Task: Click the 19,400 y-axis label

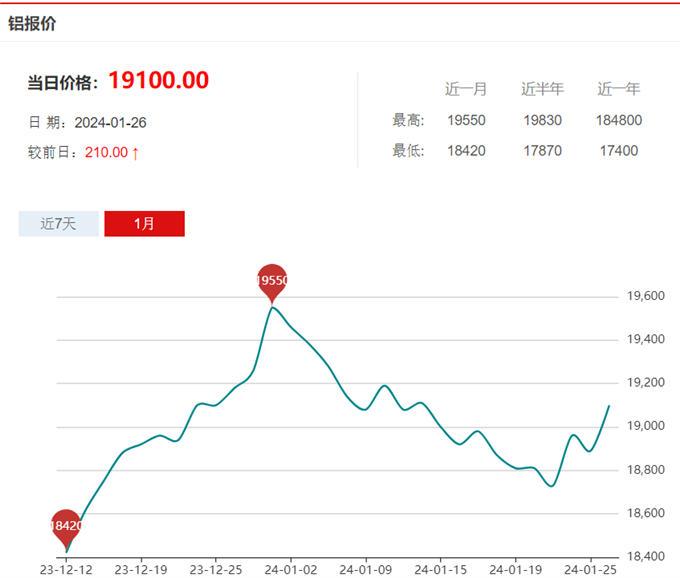Action: (x=646, y=339)
